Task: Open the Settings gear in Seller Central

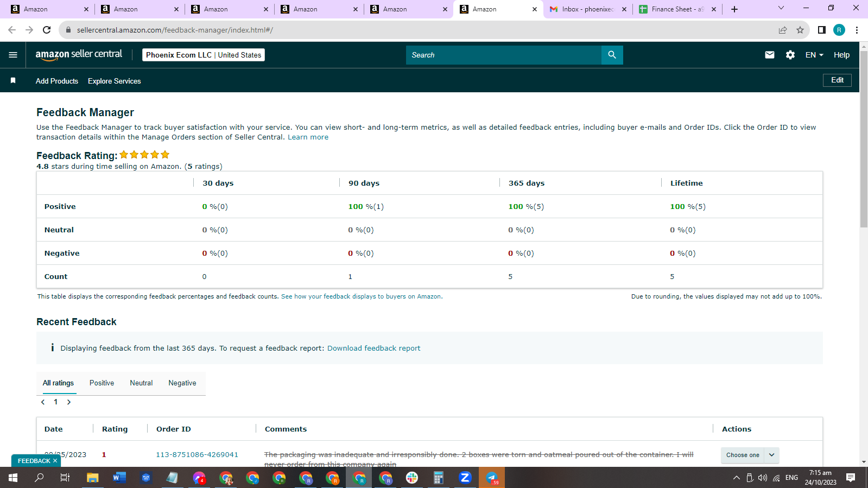Action: pos(790,55)
